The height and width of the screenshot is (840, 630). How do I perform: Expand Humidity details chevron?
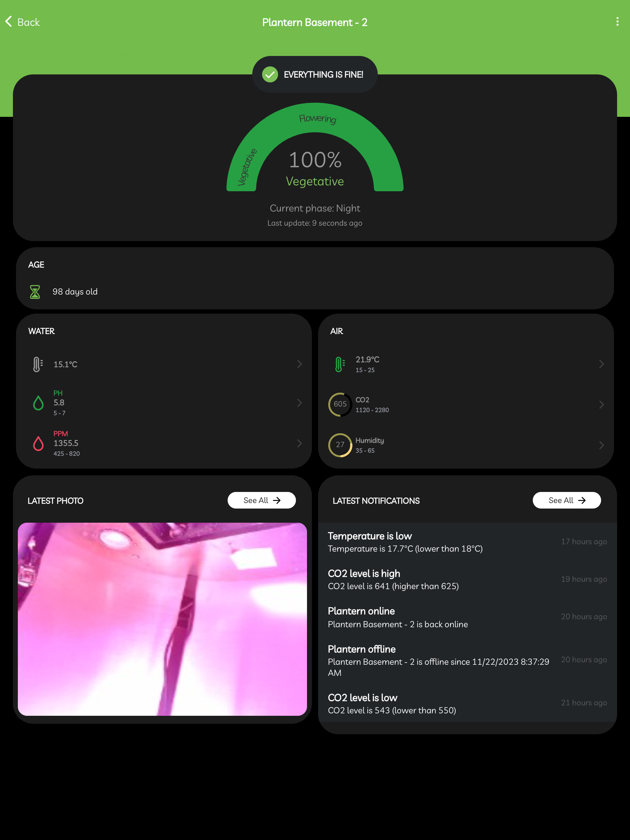pos(601,445)
